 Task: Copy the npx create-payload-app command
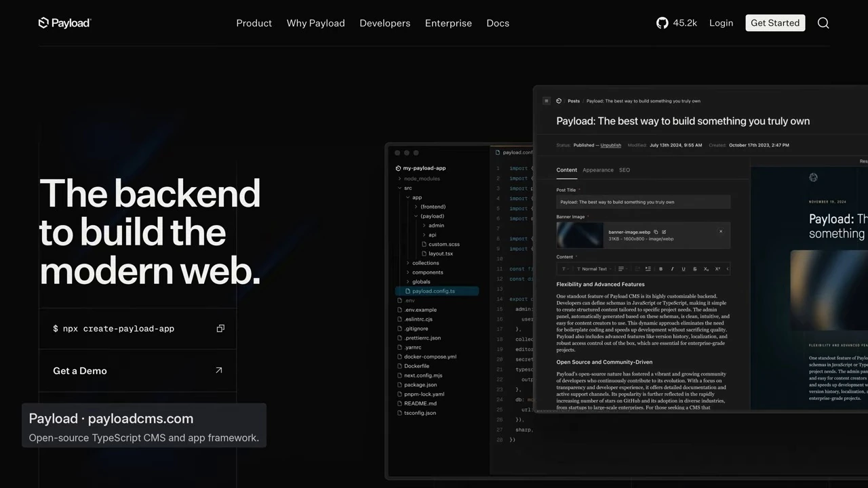pos(220,329)
